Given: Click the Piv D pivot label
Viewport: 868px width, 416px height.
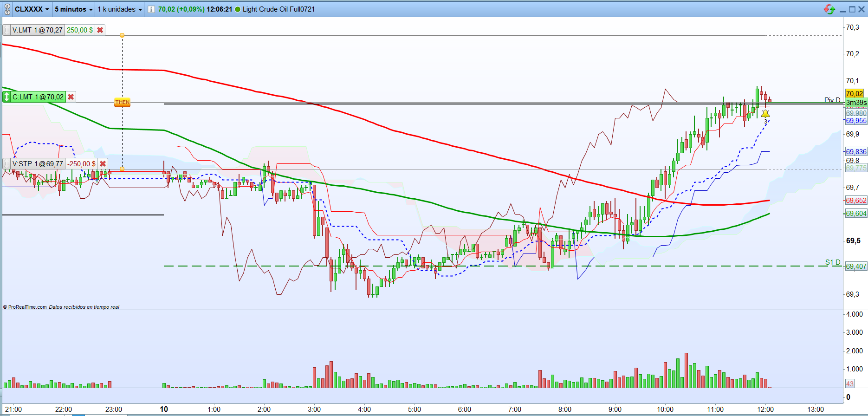Looking at the screenshot, I should [832, 100].
